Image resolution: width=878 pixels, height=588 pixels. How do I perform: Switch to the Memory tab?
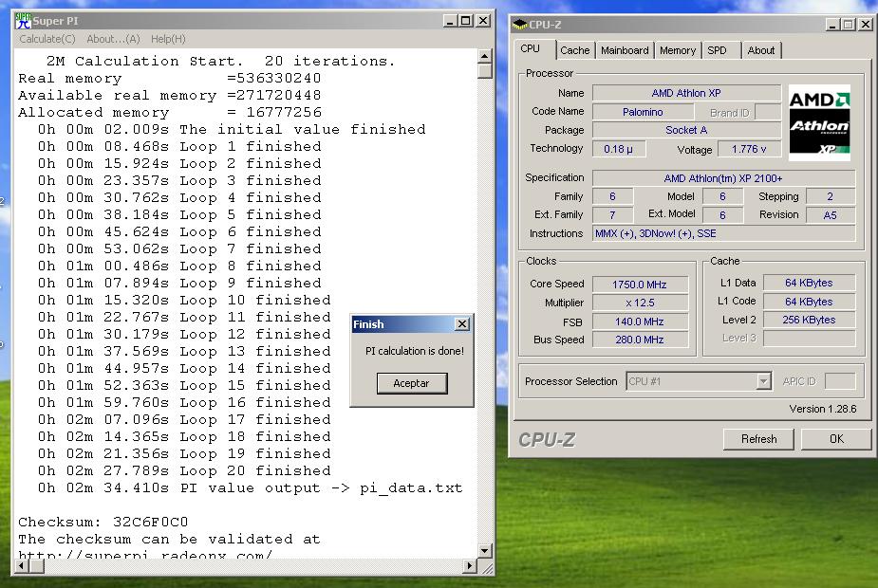[678, 50]
